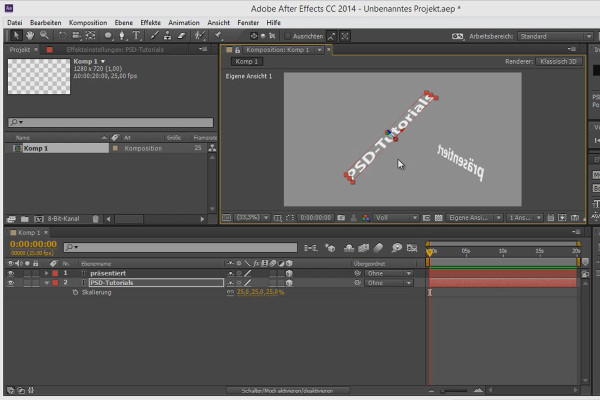
Task: Toggle the composition viewer lock icon
Action: 238,50
